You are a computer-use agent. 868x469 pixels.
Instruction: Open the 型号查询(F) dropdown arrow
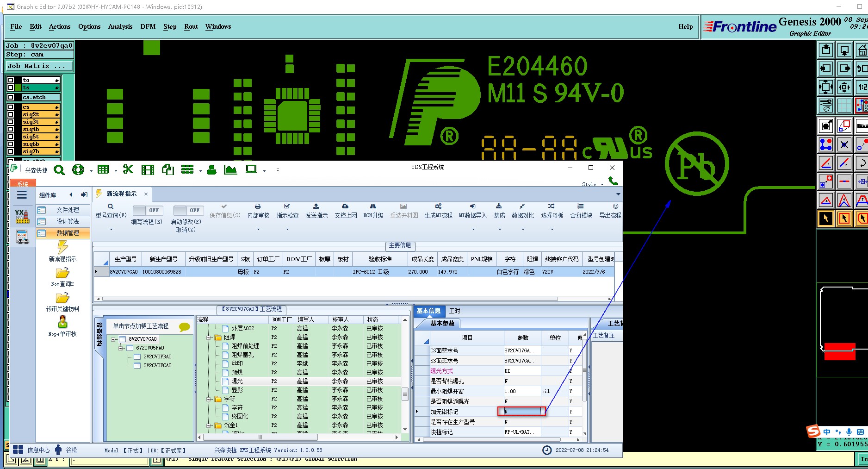(x=111, y=229)
